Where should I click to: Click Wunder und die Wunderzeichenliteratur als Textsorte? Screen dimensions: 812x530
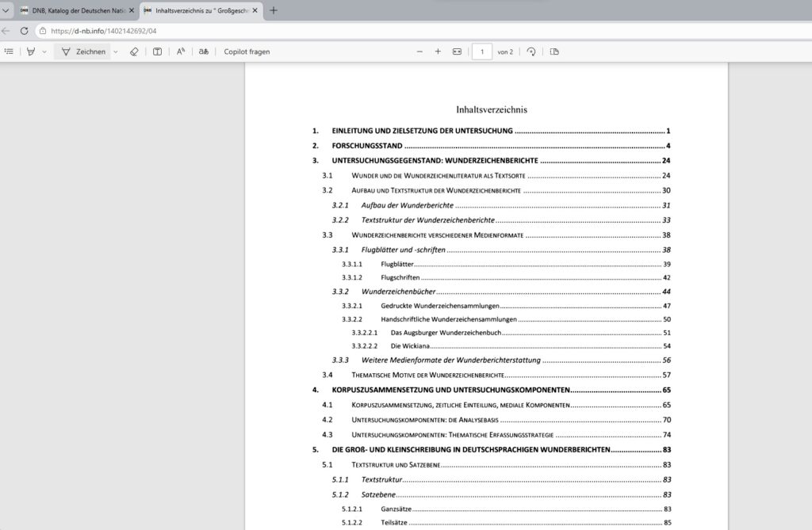click(496, 176)
